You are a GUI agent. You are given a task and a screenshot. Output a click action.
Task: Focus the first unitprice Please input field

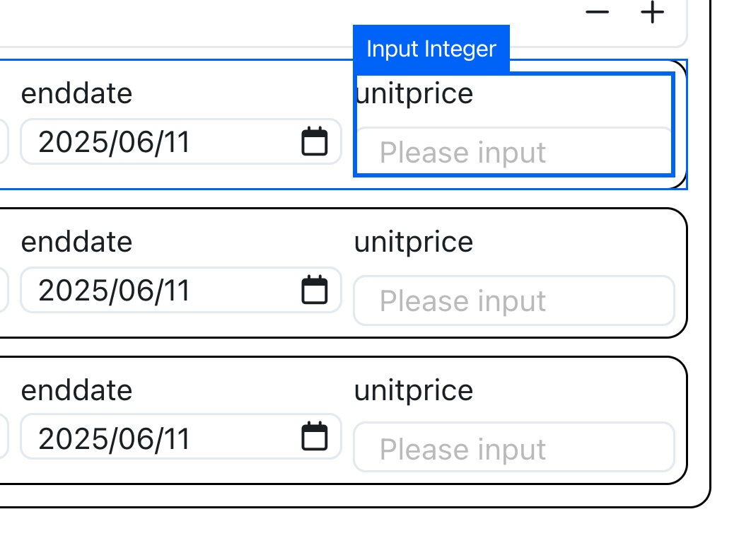514,151
